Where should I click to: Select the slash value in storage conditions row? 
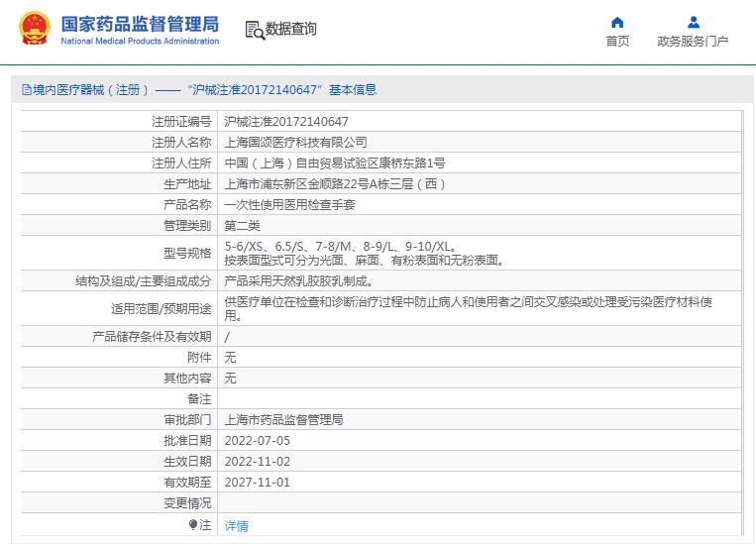pos(227,337)
